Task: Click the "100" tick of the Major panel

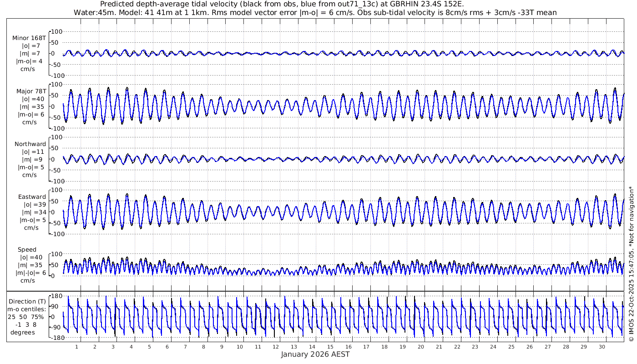Action: pos(57,84)
